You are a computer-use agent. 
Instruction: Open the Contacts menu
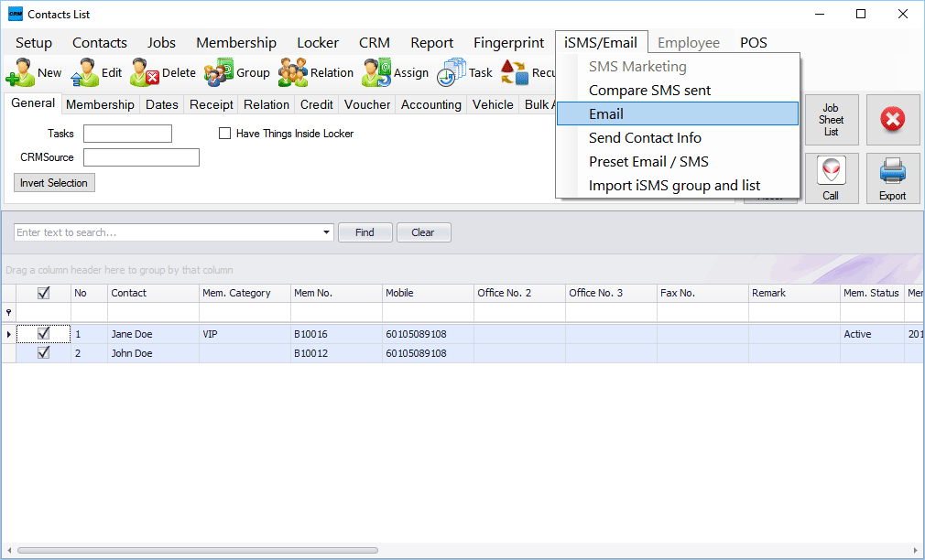click(100, 42)
